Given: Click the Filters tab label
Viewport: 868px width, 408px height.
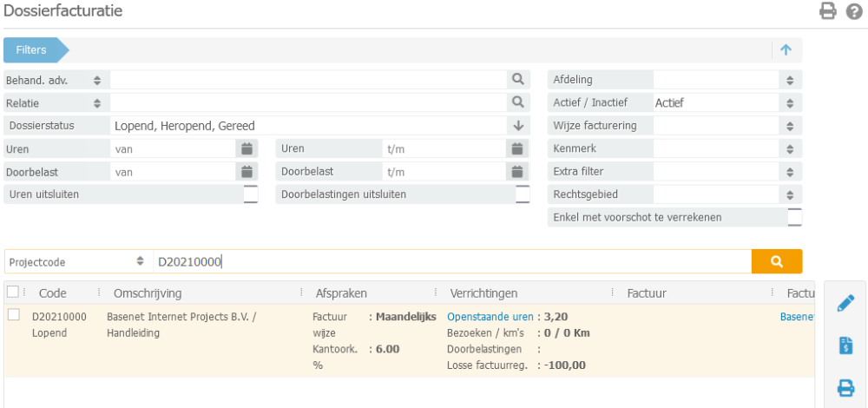Looking at the screenshot, I should 31,49.
